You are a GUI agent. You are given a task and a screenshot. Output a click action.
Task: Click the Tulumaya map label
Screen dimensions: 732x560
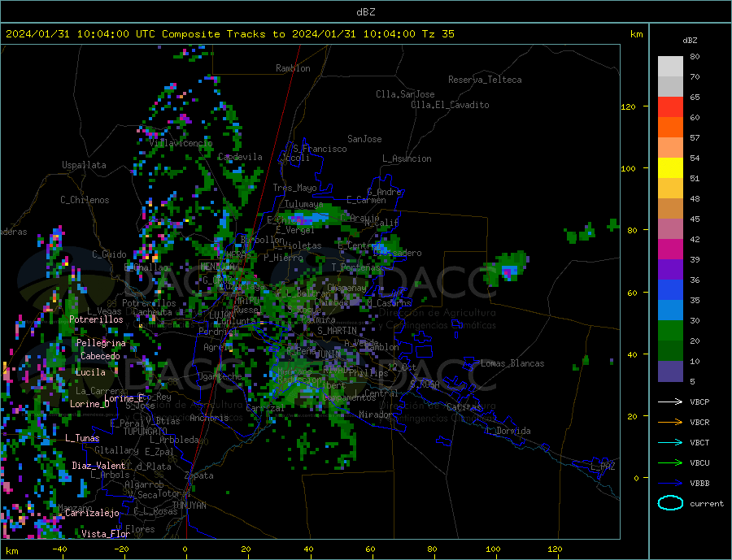[304, 204]
